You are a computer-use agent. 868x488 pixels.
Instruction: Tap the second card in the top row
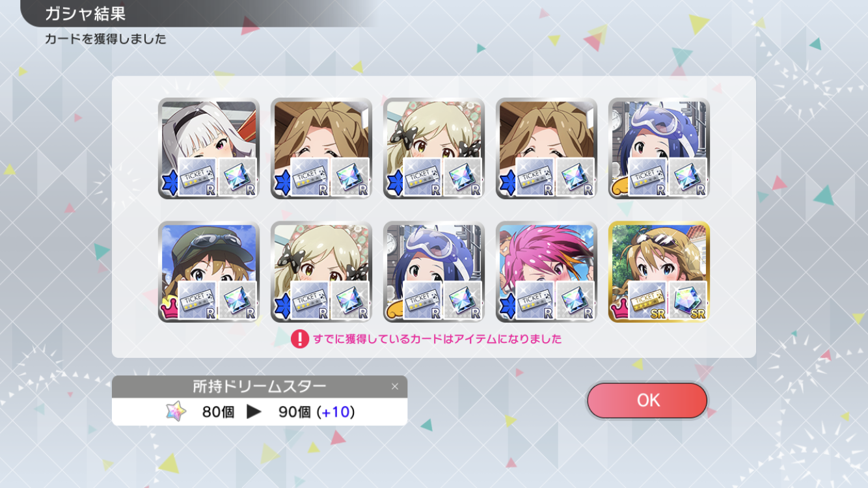[321, 148]
